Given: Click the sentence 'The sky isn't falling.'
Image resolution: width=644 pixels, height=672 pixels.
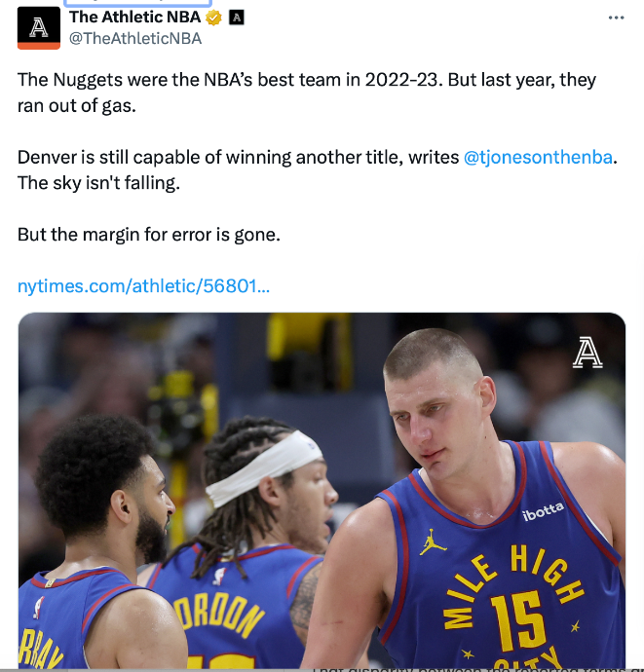Looking at the screenshot, I should coord(98,183).
